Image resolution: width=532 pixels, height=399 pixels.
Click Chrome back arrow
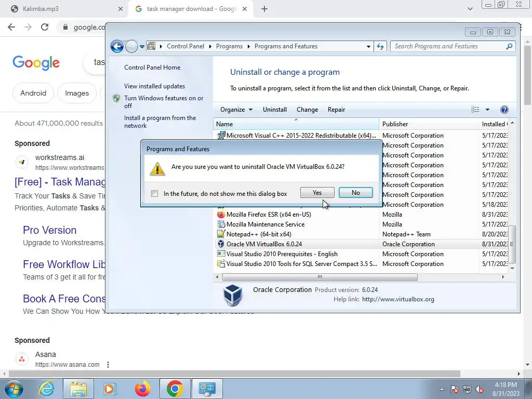(x=11, y=27)
